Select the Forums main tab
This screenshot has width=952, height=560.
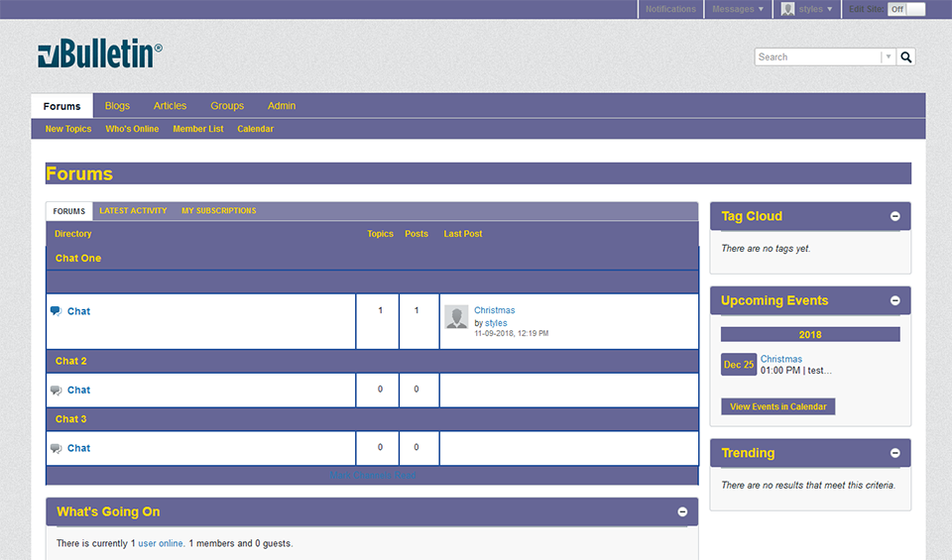pyautogui.click(x=61, y=106)
